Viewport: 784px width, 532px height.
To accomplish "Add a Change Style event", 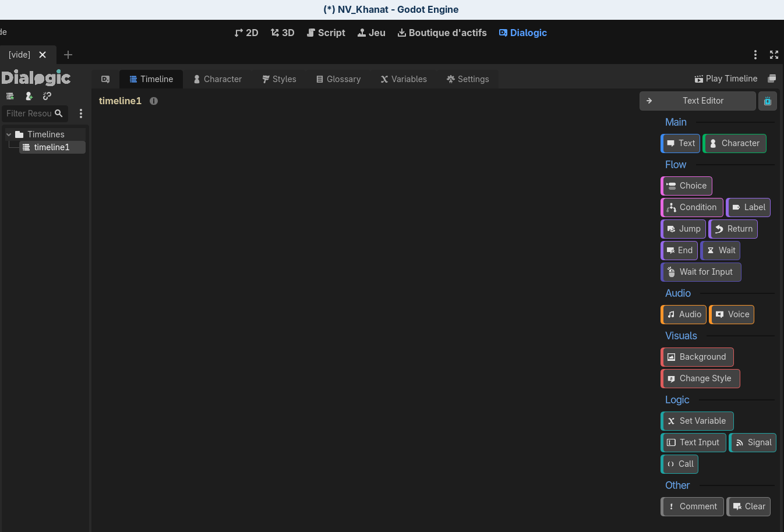I will [x=700, y=378].
